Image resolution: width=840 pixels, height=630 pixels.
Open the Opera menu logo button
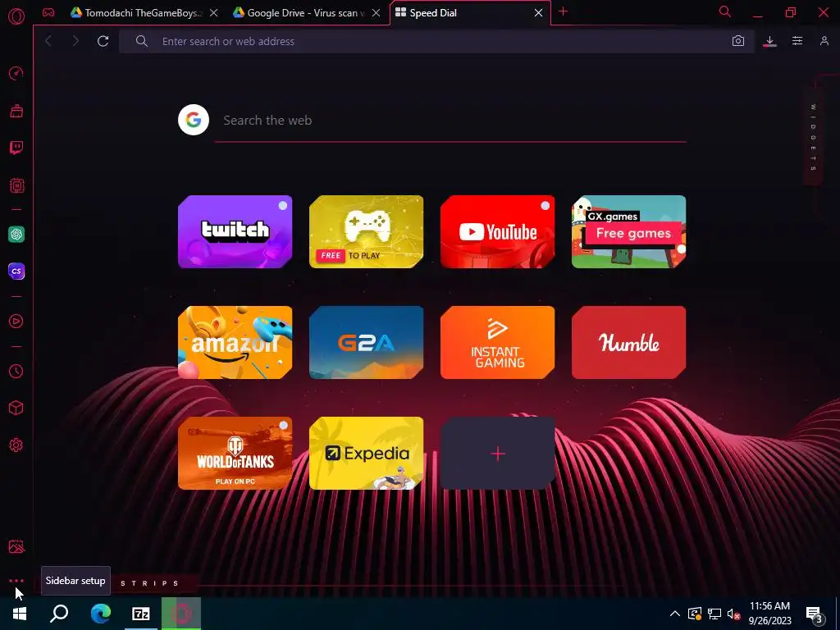click(x=16, y=16)
